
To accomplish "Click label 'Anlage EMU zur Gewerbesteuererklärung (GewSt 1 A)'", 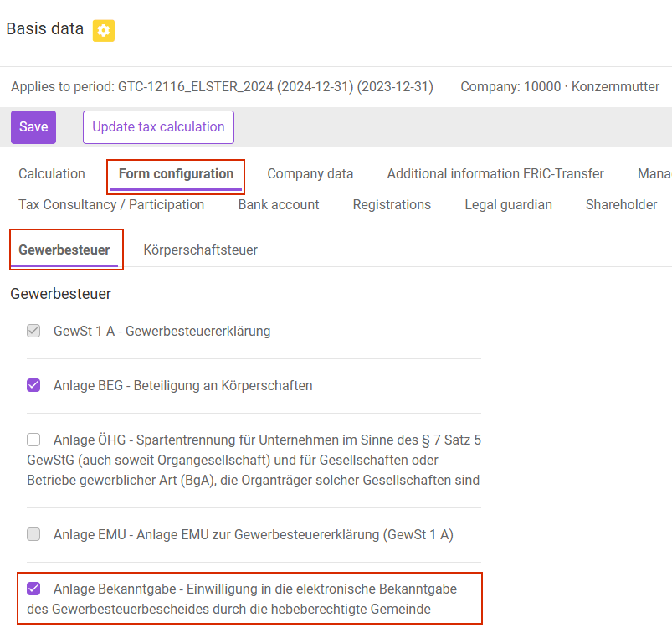I will pos(295,535).
